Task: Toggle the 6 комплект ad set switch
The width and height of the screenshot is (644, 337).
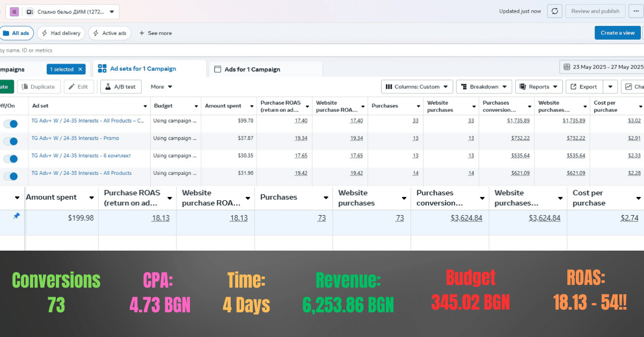Action: point(10,159)
